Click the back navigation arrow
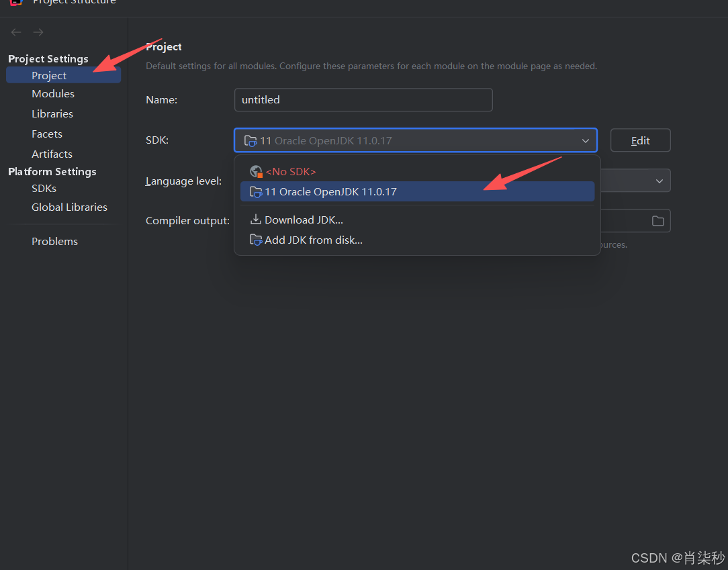Image resolution: width=728 pixels, height=570 pixels. point(15,32)
